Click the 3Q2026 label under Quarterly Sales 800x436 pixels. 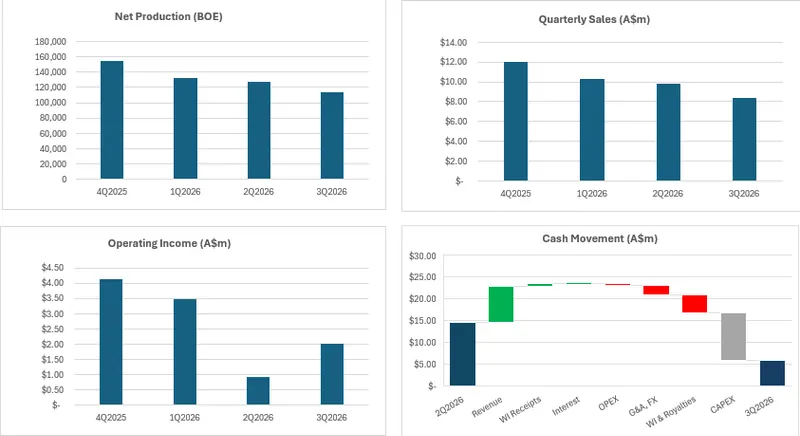coord(744,194)
